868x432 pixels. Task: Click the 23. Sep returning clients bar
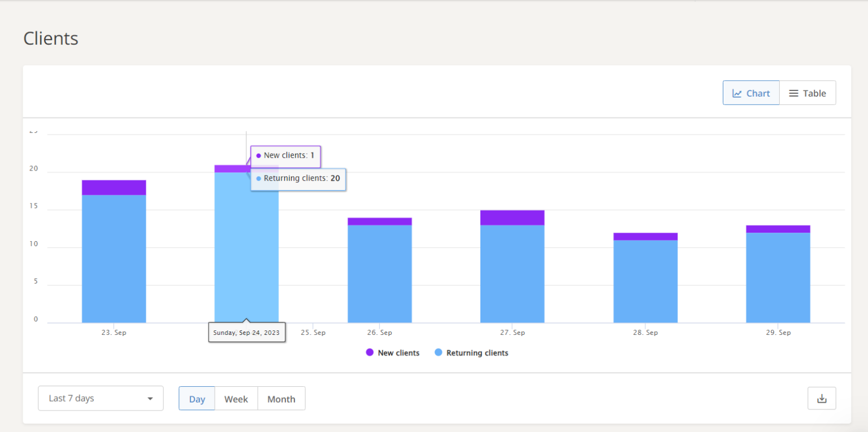114,260
